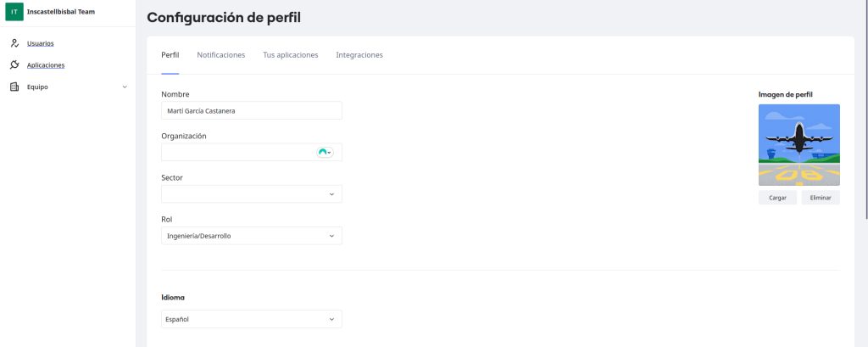Click into the Nombre input field
Image resolution: width=868 pixels, height=347 pixels.
[x=251, y=110]
